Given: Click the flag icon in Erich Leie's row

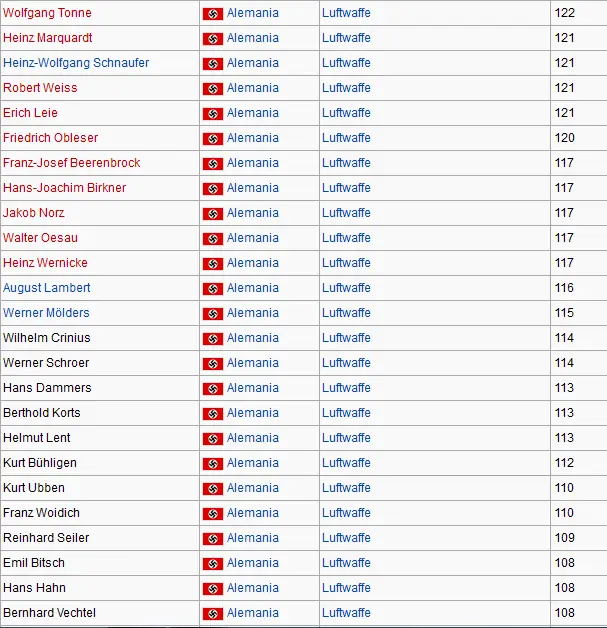Looking at the screenshot, I should tap(213, 114).
